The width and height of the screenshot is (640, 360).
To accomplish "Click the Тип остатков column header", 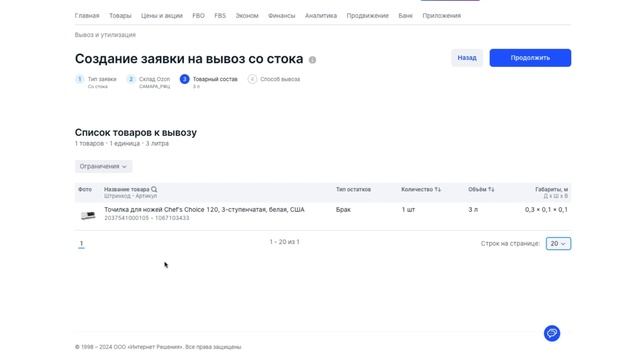I will point(353,189).
